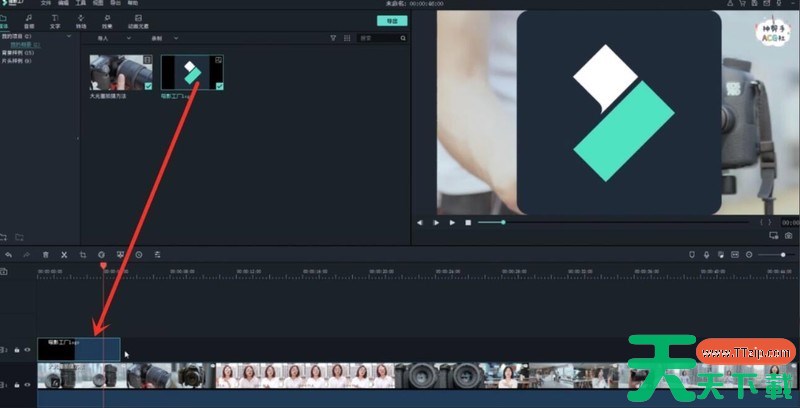The height and width of the screenshot is (408, 800).
Task: Click the filter funnel icon
Action: (x=333, y=38)
